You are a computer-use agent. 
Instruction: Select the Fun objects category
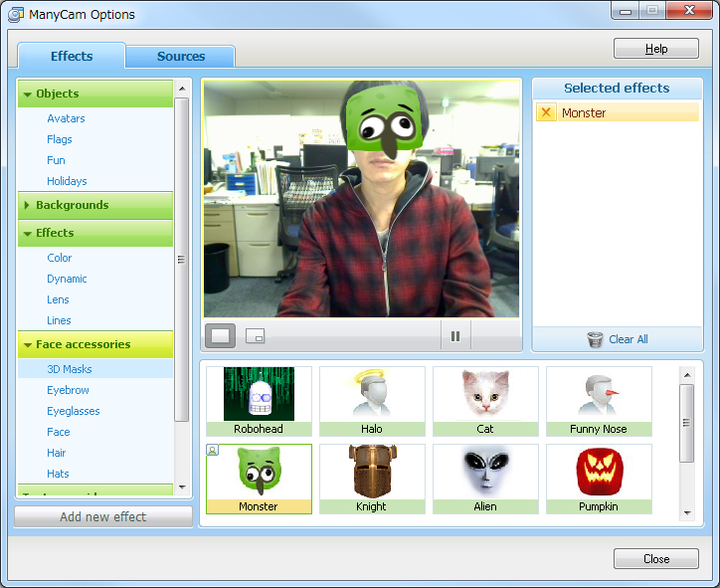[56, 160]
